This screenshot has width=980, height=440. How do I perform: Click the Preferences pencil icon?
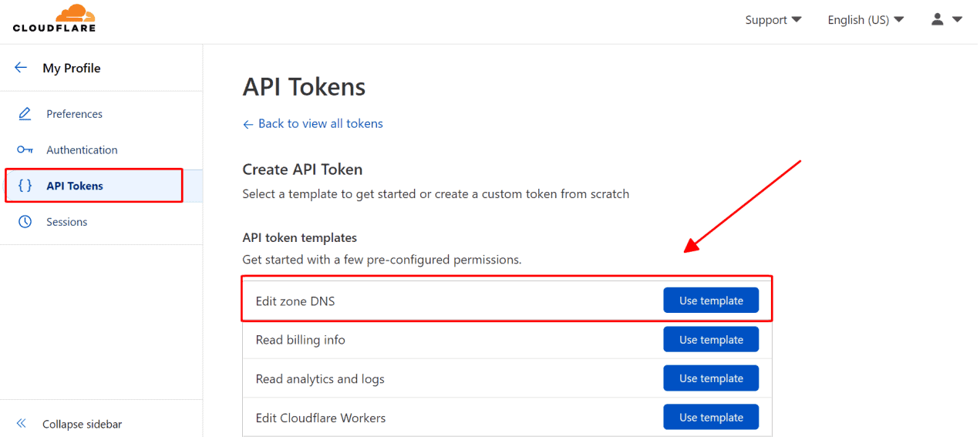[x=25, y=114]
